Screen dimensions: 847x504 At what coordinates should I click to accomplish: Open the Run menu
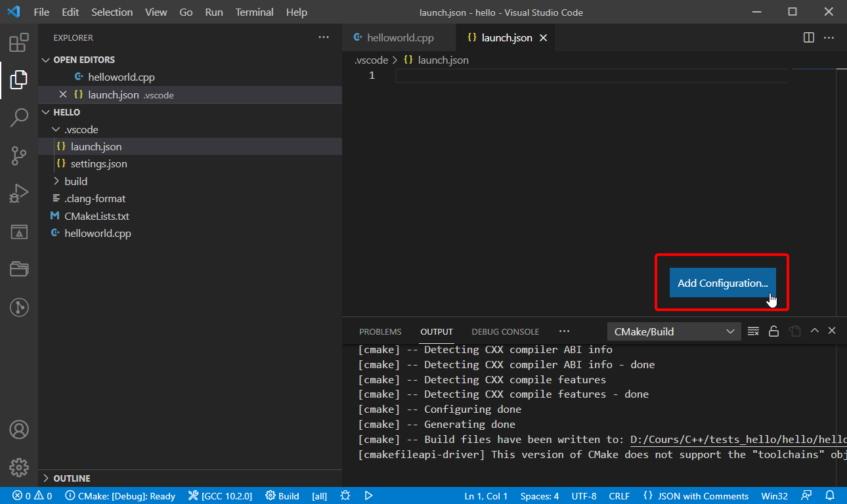214,12
